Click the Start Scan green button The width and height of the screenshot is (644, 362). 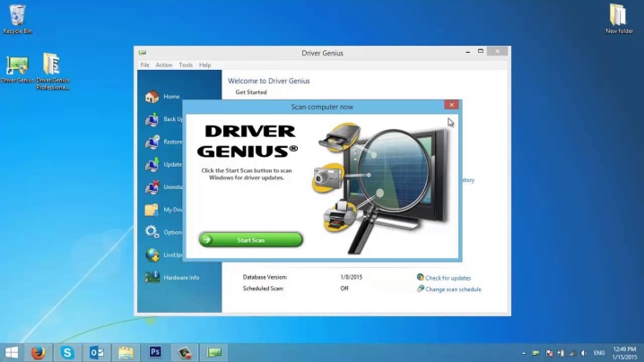(x=250, y=240)
